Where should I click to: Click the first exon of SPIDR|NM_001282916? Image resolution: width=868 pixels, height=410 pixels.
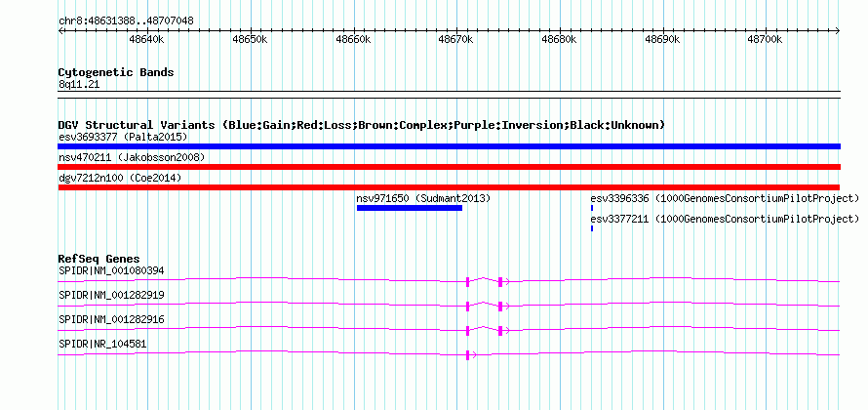click(x=468, y=330)
